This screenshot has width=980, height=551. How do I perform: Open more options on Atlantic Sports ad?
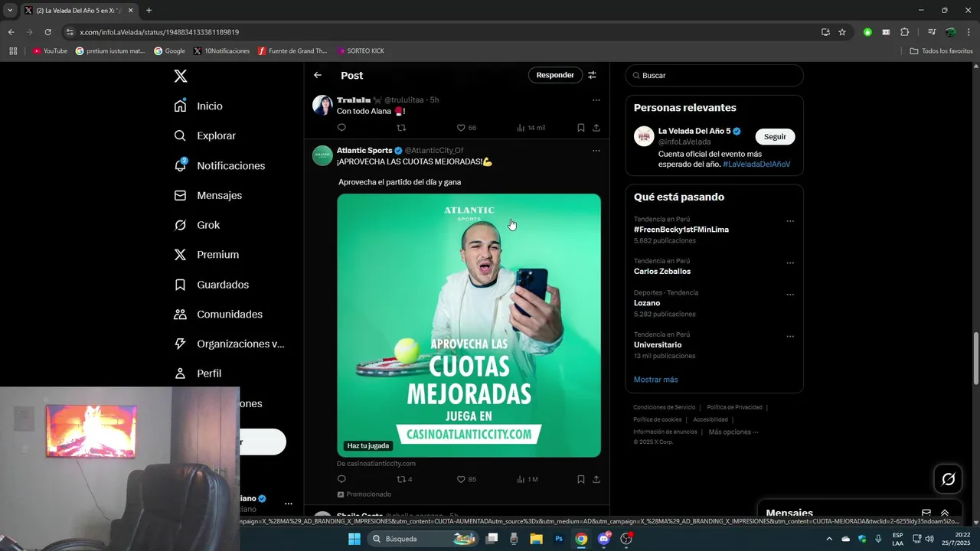coord(596,151)
